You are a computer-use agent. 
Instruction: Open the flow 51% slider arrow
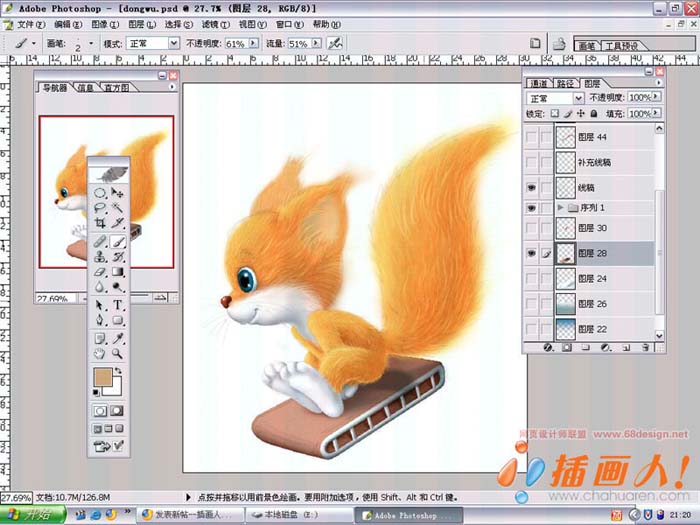[x=316, y=43]
